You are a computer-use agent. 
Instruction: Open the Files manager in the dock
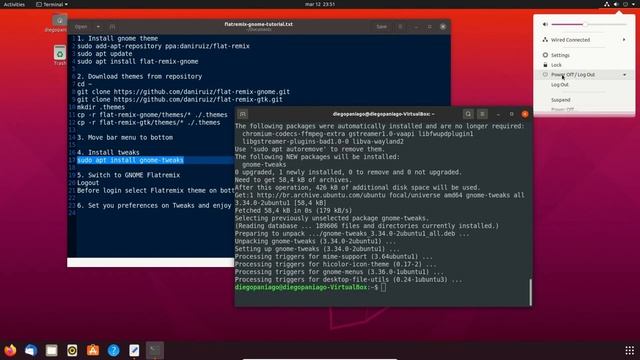[x=51, y=350]
